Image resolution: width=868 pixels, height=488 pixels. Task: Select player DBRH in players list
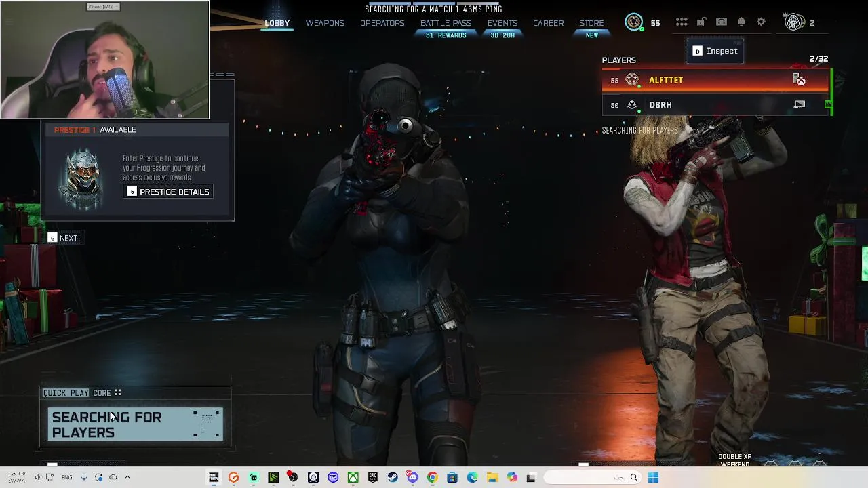coord(715,104)
